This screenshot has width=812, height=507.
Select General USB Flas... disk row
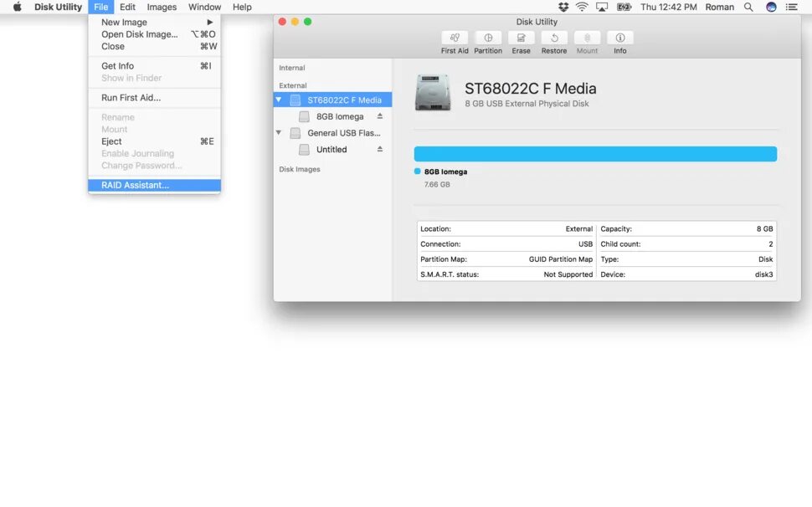coord(332,133)
